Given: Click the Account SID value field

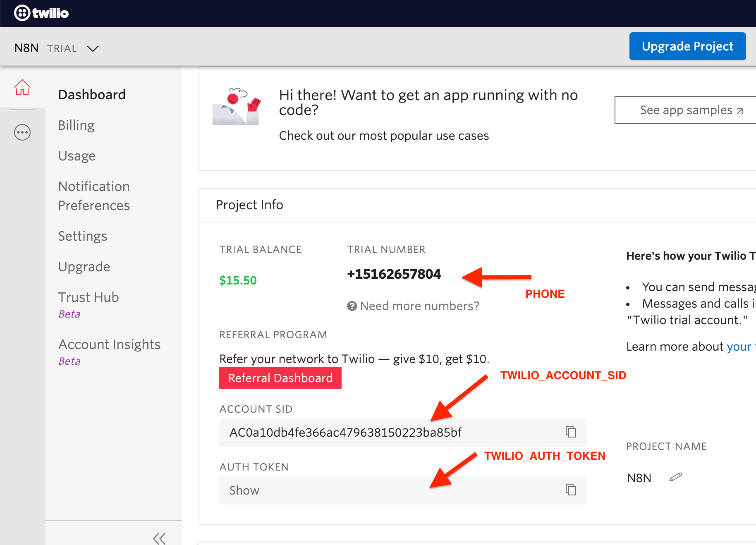Looking at the screenshot, I should click(x=403, y=433).
